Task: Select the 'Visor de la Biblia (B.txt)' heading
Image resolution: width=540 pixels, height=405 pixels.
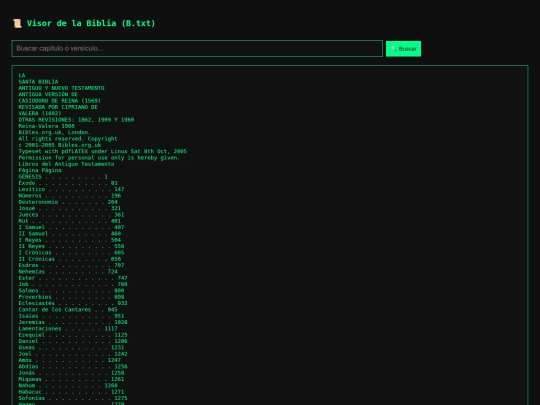Action: coord(91,23)
